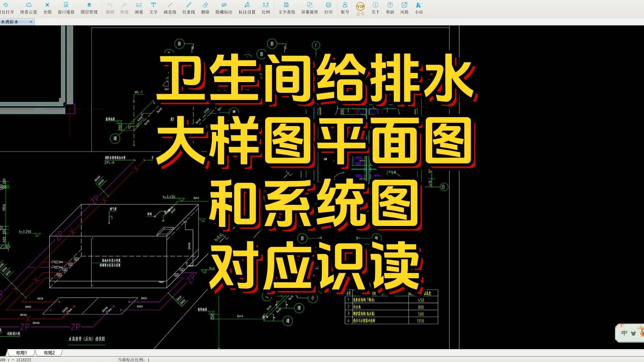Click 比例 to adjust drawing scale

[265, 7]
